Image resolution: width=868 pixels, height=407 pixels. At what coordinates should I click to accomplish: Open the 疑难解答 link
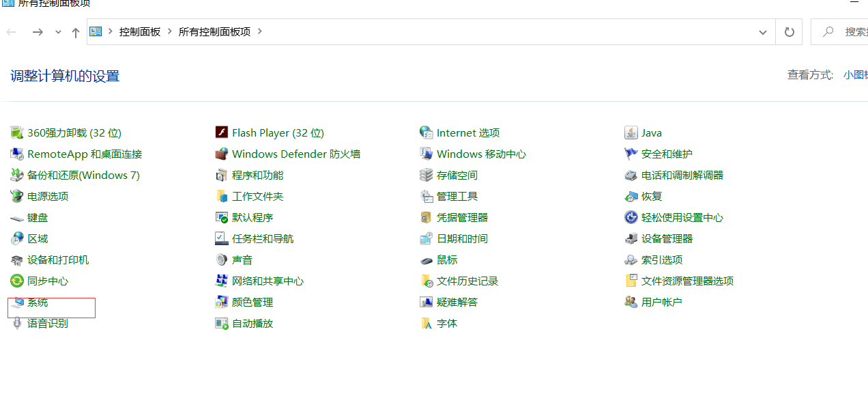click(x=457, y=302)
